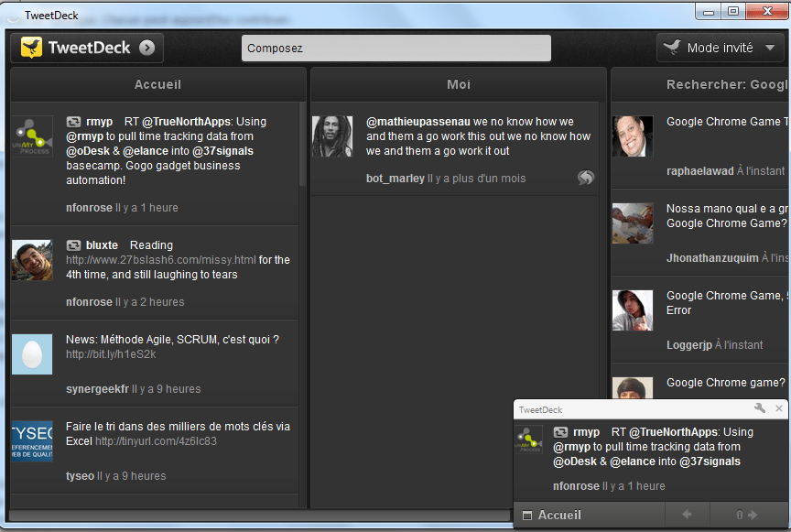
Task: Open bot_marley's avatar in the Moi column
Action: click(x=332, y=136)
